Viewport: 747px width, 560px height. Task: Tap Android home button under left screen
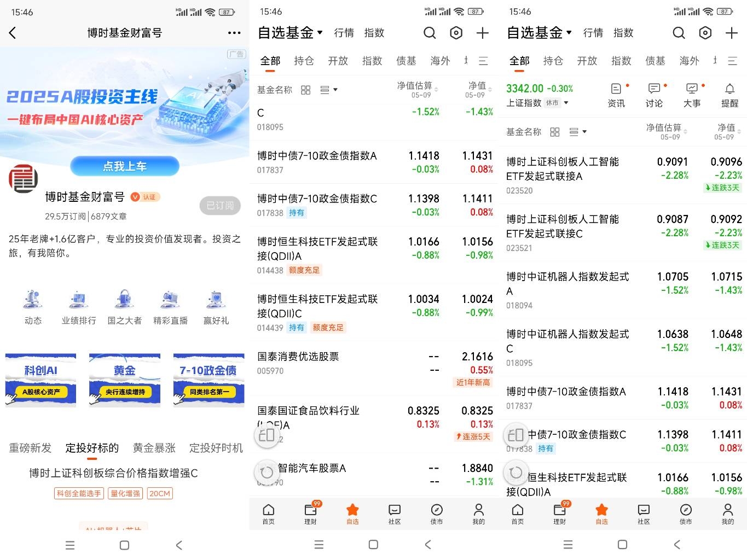tap(124, 545)
